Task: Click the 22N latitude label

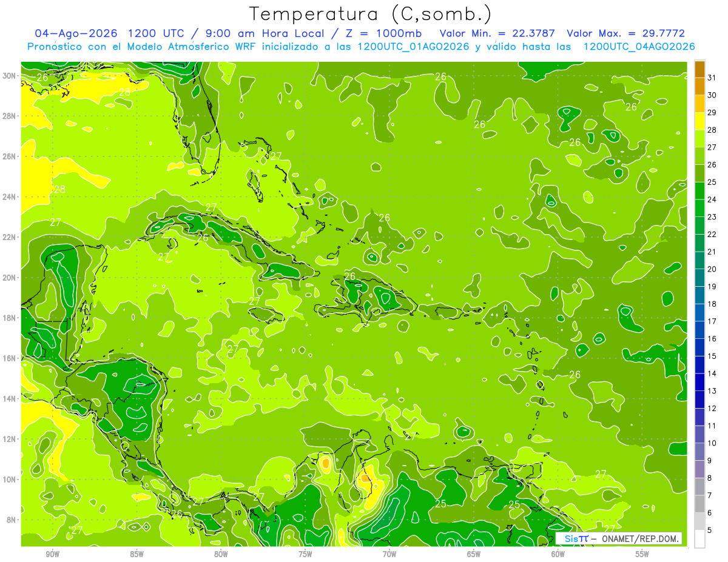Action: [10, 237]
